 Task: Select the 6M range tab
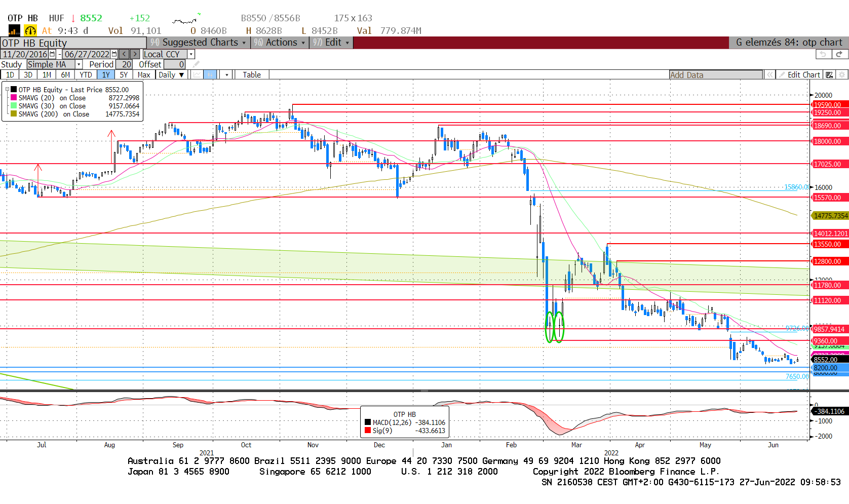[x=65, y=74]
